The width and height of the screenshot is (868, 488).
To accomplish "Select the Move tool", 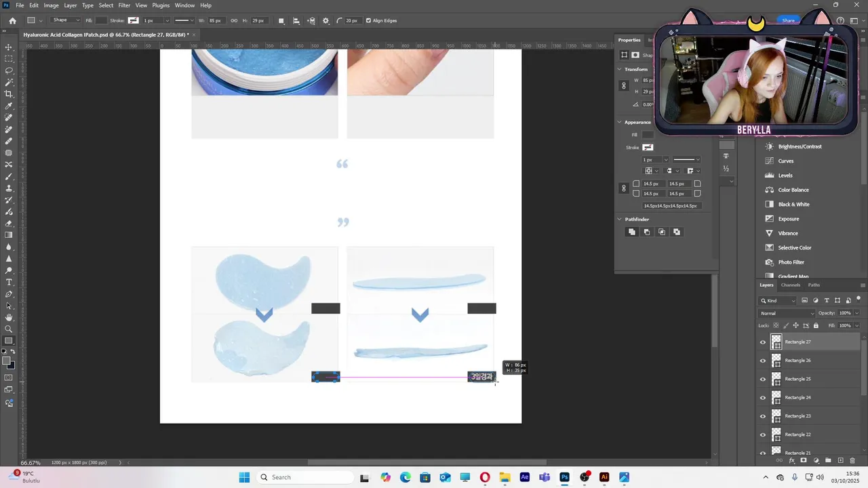I will (9, 47).
